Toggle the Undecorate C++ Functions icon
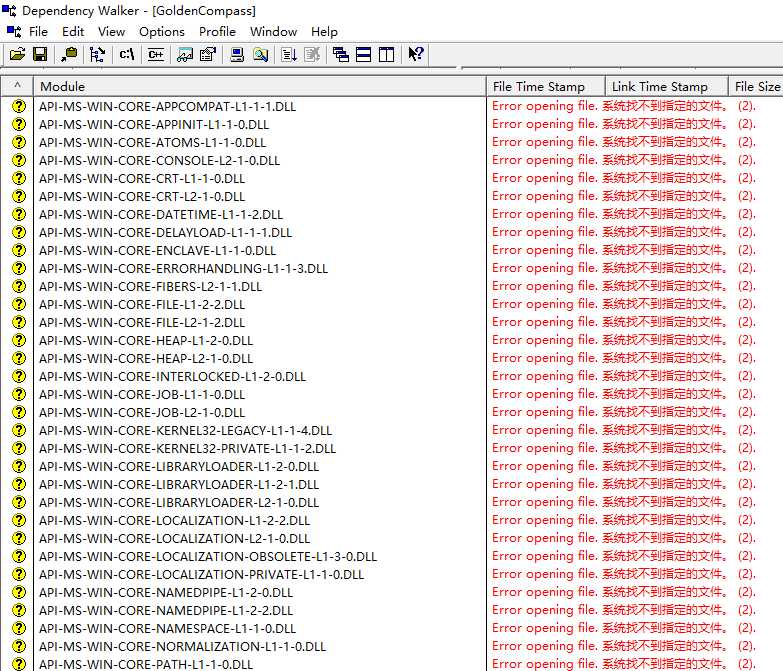 pyautogui.click(x=156, y=54)
